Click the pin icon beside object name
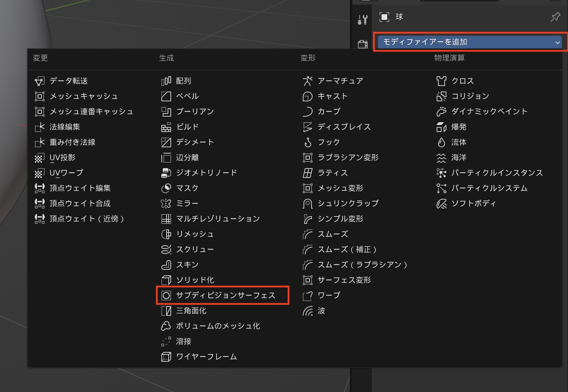This screenshot has width=568, height=392. (555, 17)
